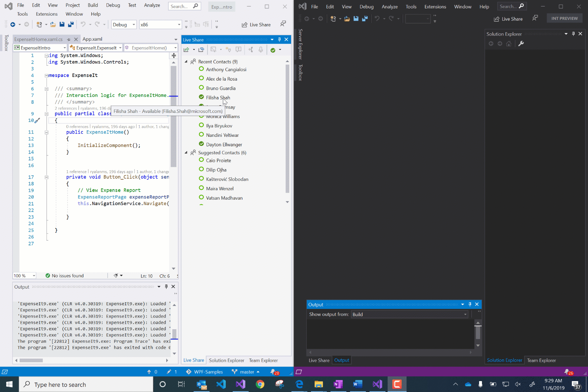Click search box in dark Visual Studio
588x392 pixels.
[512, 6]
